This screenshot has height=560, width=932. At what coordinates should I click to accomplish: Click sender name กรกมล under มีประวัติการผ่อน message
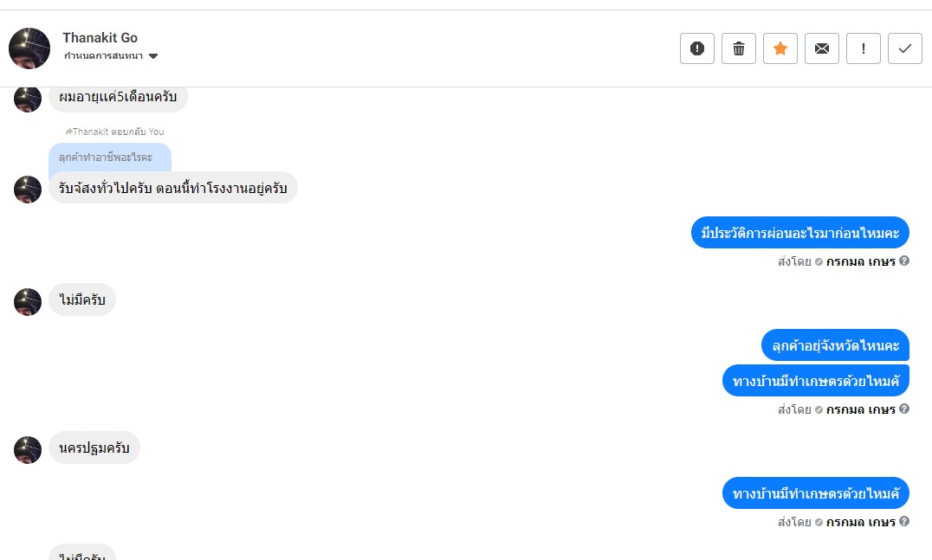pos(860,261)
